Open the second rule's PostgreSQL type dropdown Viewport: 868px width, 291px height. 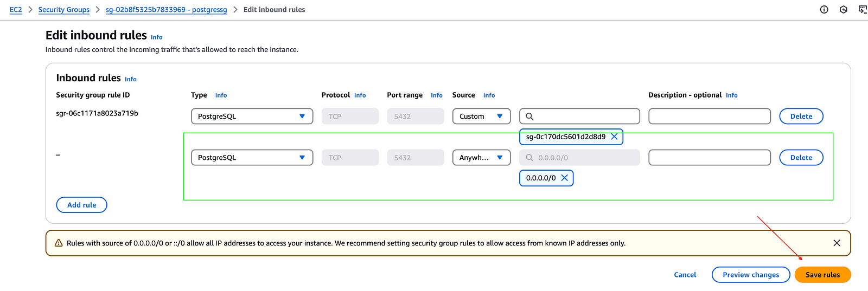[252, 158]
